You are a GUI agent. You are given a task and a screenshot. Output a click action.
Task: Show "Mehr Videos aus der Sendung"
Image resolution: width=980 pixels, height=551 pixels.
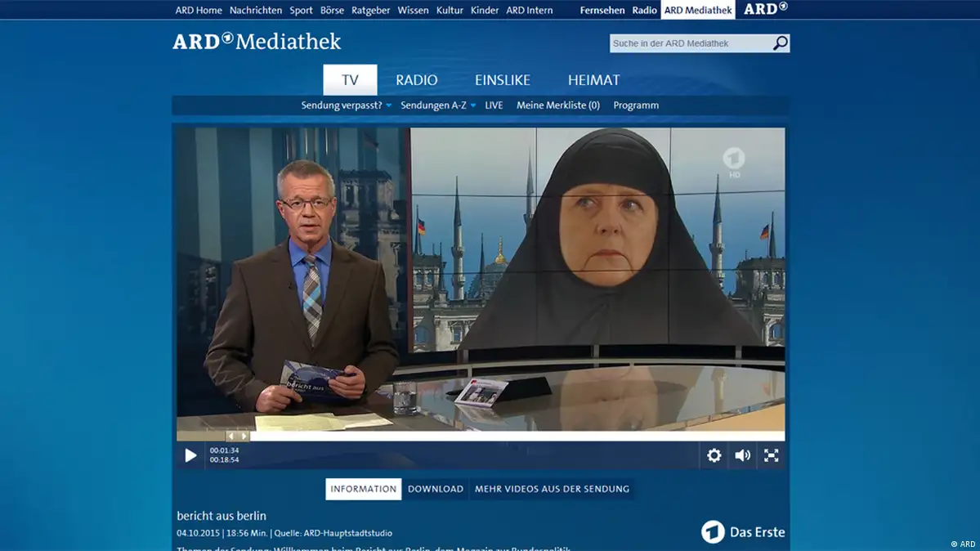(x=552, y=489)
